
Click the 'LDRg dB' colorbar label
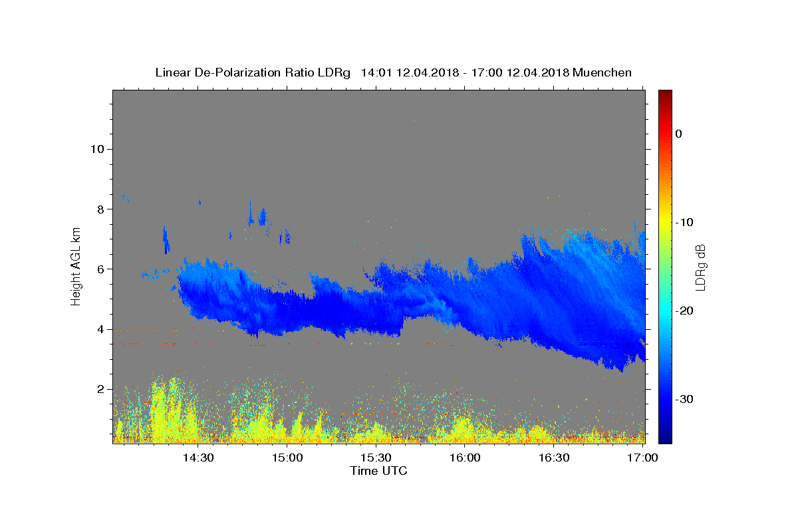pos(700,268)
